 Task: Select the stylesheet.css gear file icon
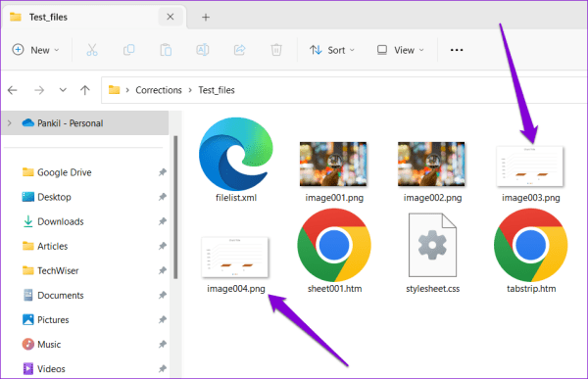432,245
